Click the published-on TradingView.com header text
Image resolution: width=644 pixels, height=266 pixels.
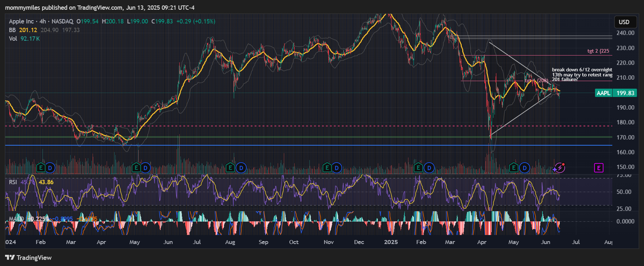coord(99,8)
